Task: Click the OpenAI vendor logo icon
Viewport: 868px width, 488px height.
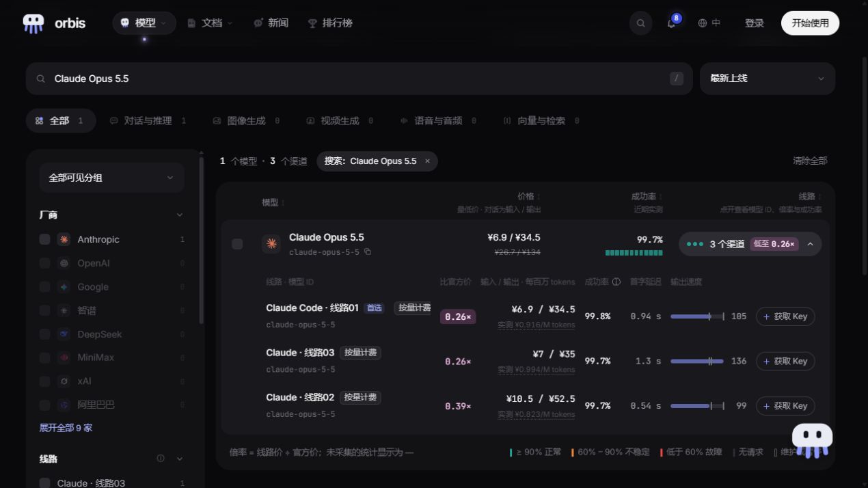Action: click(x=64, y=263)
